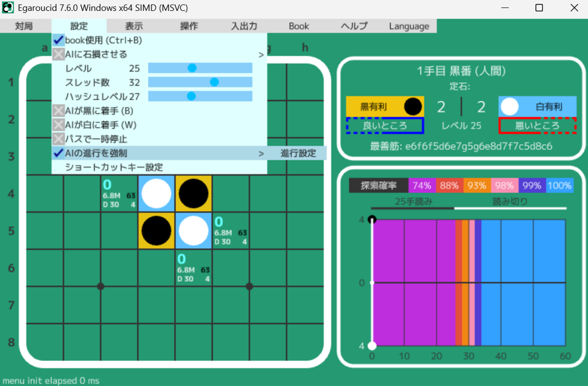Open ショートカットキー設定
Viewport: 588px width, 386px height.
[x=113, y=167]
